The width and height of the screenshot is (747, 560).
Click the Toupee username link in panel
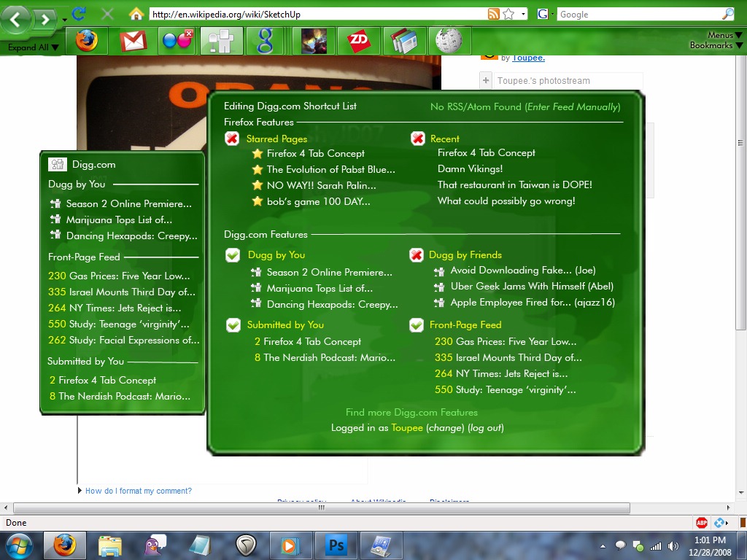click(x=407, y=427)
